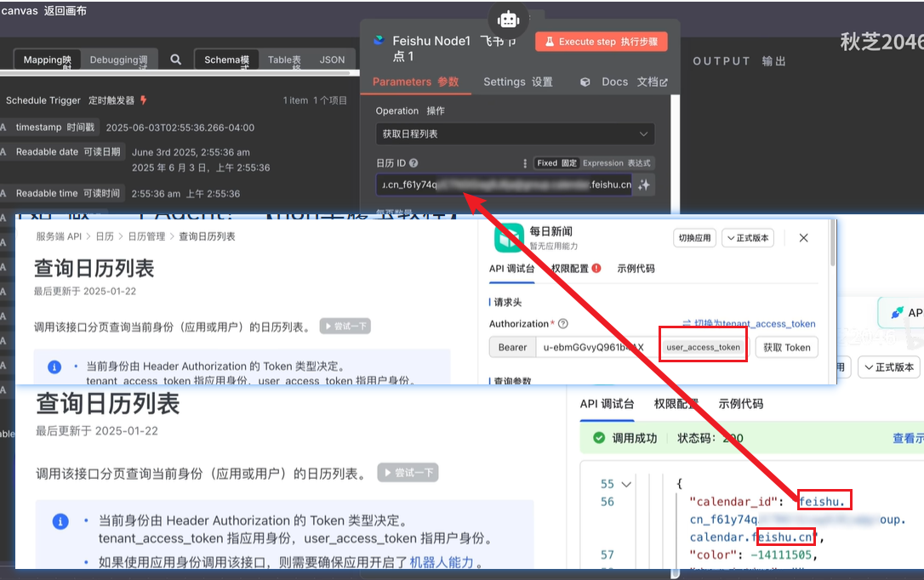Click the 日历 ID input field
This screenshot has width=924, height=580.
(x=504, y=185)
